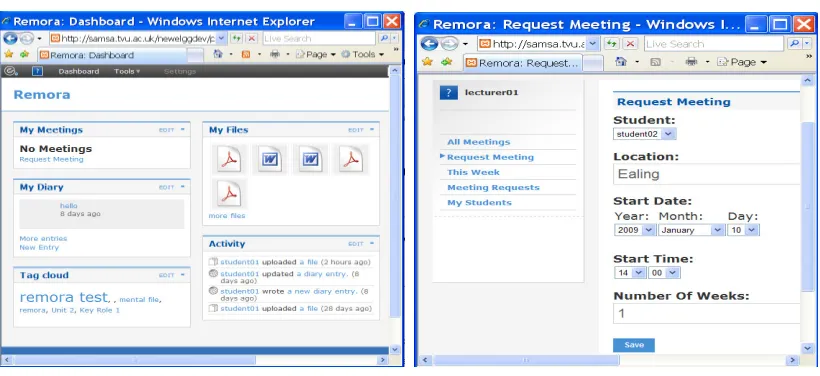Click Add to Favorites icon in Request Meeting window
This screenshot has height=376, width=820.
(x=446, y=62)
